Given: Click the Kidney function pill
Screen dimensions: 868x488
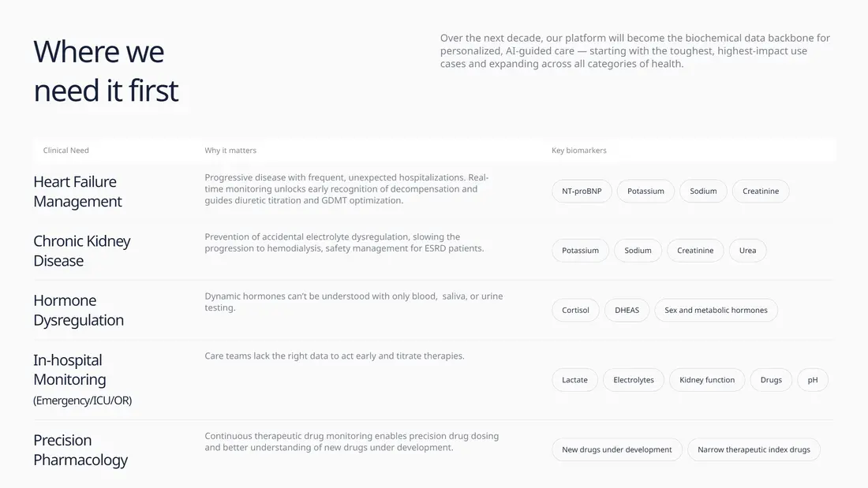Looking at the screenshot, I should click(707, 380).
